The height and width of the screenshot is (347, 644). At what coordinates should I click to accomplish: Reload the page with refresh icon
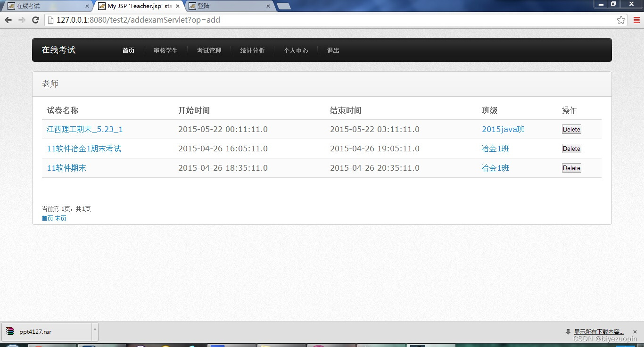(x=35, y=20)
